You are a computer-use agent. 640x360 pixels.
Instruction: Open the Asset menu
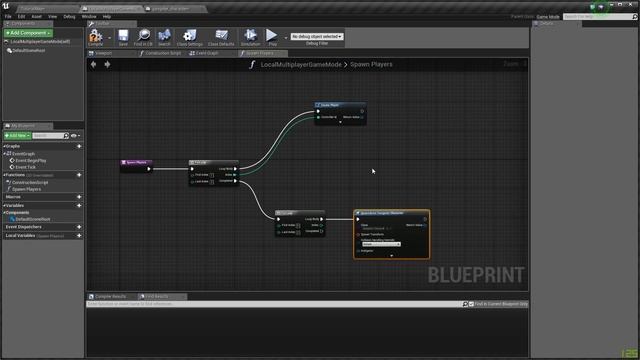pos(36,17)
